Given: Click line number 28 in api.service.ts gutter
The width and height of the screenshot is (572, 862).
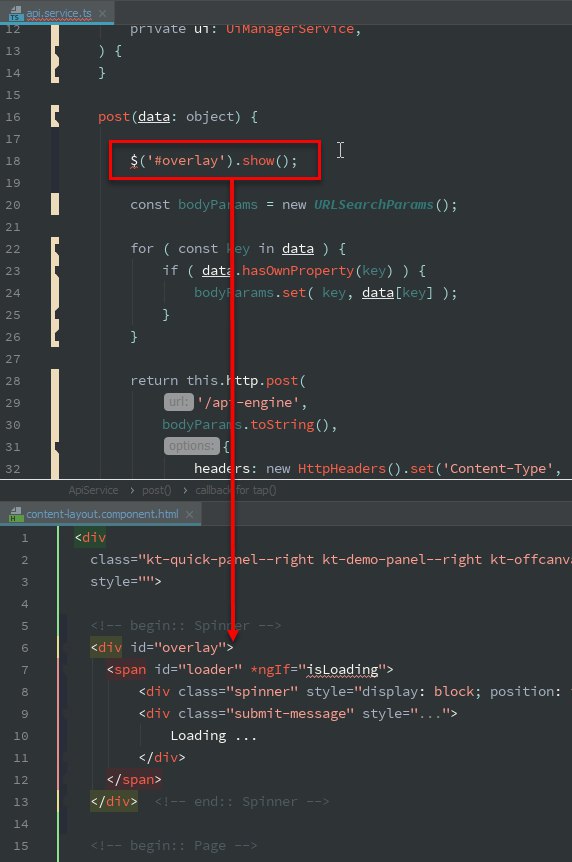Looking at the screenshot, I should pyautogui.click(x=13, y=380).
